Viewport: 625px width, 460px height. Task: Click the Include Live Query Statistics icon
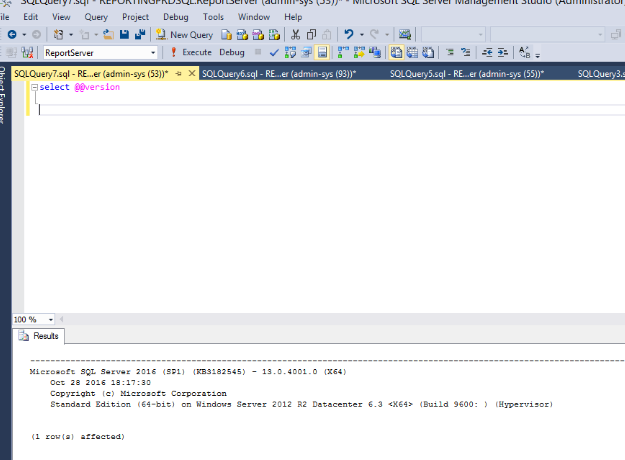(x=359, y=53)
